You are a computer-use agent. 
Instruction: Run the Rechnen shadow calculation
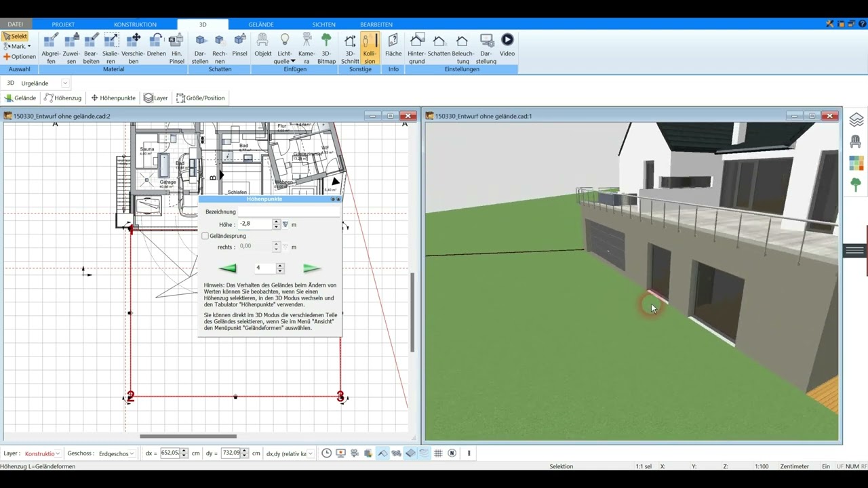(x=219, y=48)
